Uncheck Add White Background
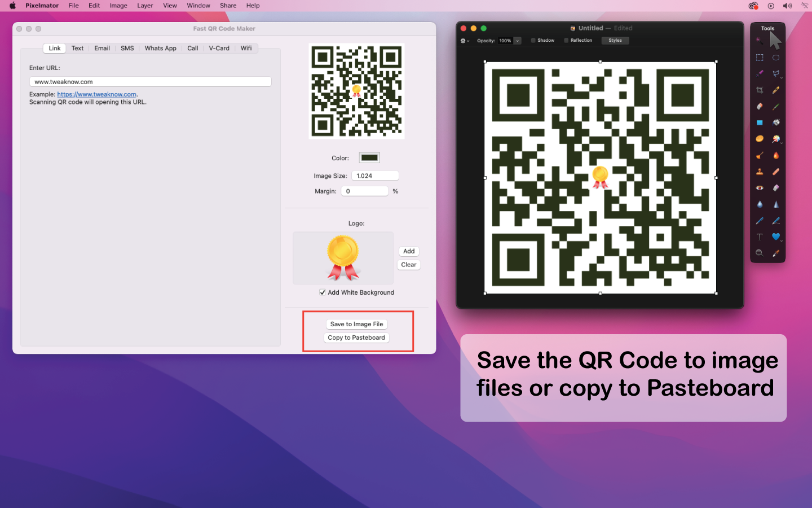The image size is (812, 508). (x=323, y=292)
